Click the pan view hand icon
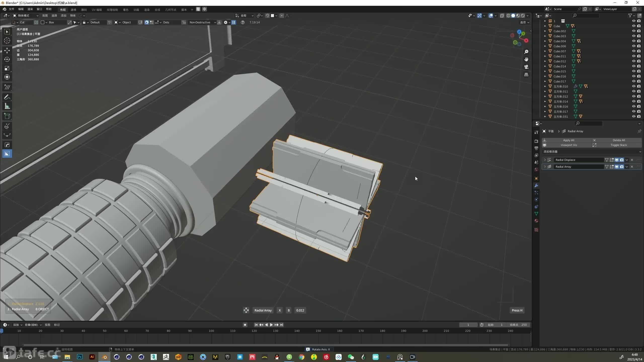Viewport: 644px width, 362px height. click(526, 59)
